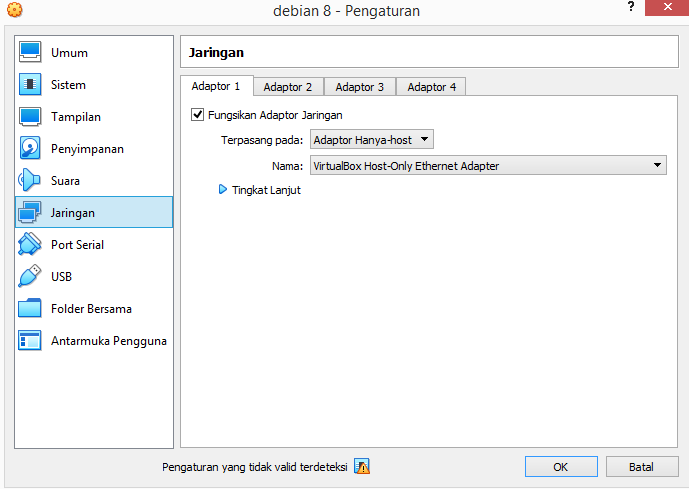689x489 pixels.
Task: Select USB settings category label
Action: point(62,277)
